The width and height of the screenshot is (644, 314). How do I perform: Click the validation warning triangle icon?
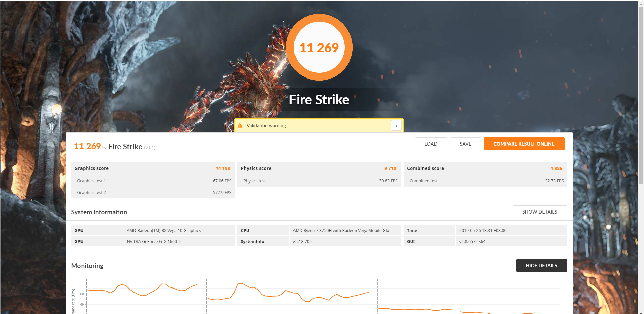(240, 125)
